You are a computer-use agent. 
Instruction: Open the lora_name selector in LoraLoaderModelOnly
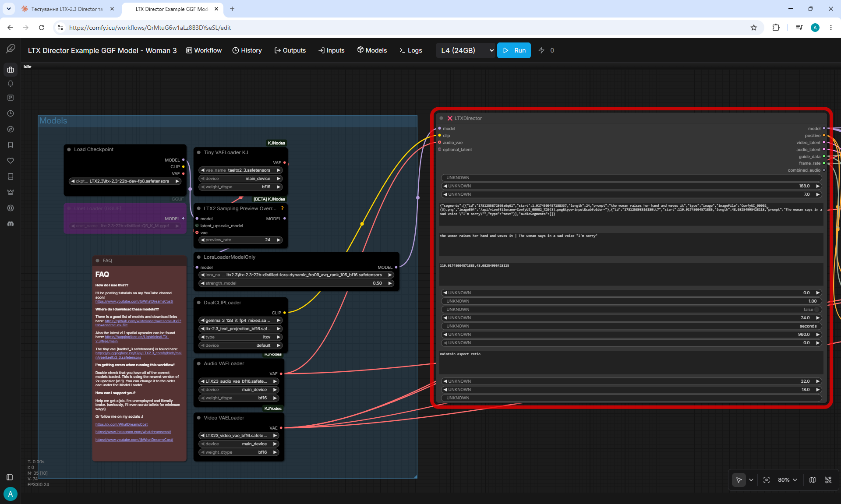297,275
